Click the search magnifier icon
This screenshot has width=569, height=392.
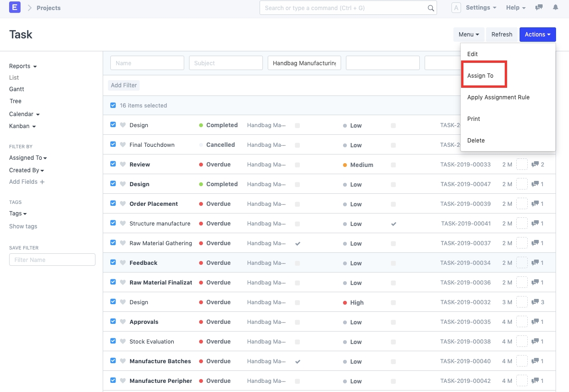[430, 8]
